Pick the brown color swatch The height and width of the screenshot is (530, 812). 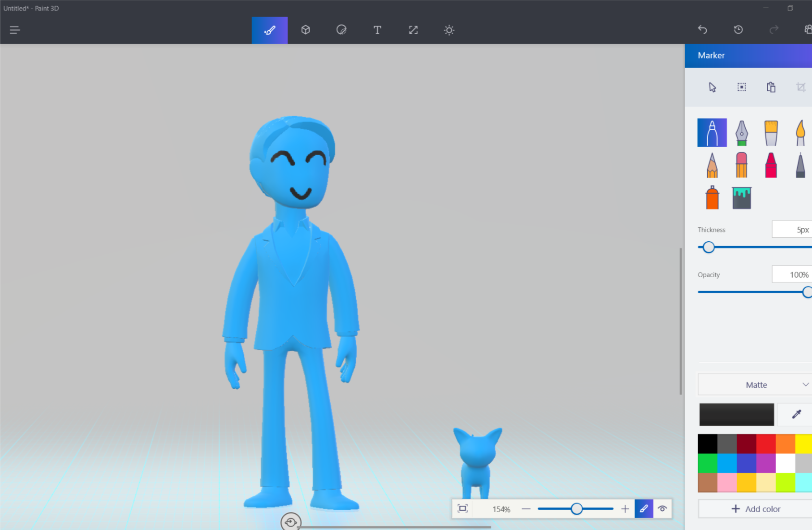pos(708,482)
